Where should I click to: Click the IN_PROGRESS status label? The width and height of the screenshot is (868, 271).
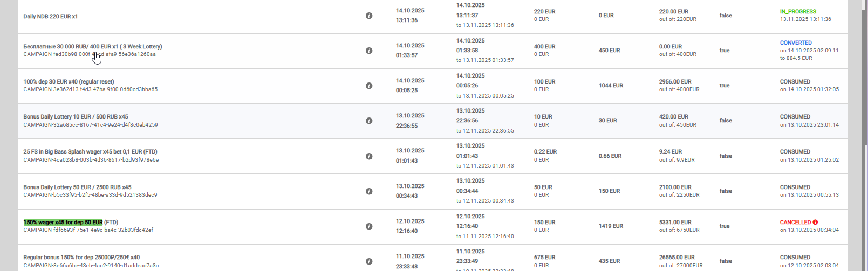(798, 11)
